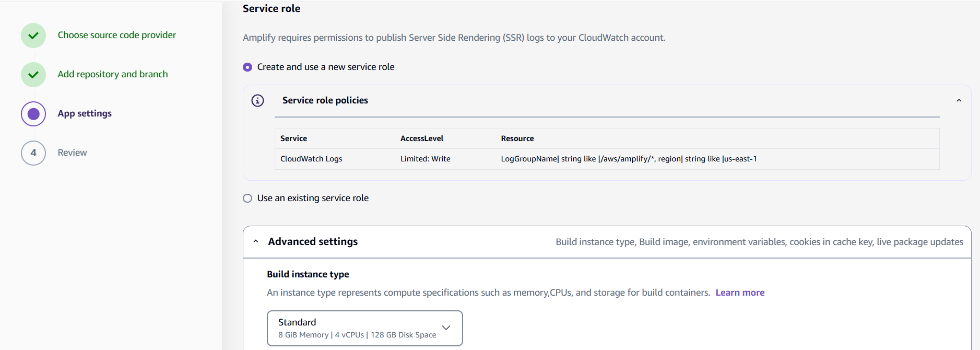Open the Standard build instance type dropdown
This screenshot has height=350, width=980.
tap(364, 328)
